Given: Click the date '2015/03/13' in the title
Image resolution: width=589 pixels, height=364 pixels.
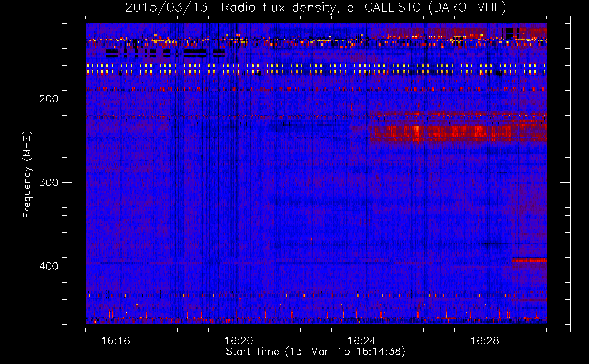Looking at the screenshot, I should coord(167,7).
